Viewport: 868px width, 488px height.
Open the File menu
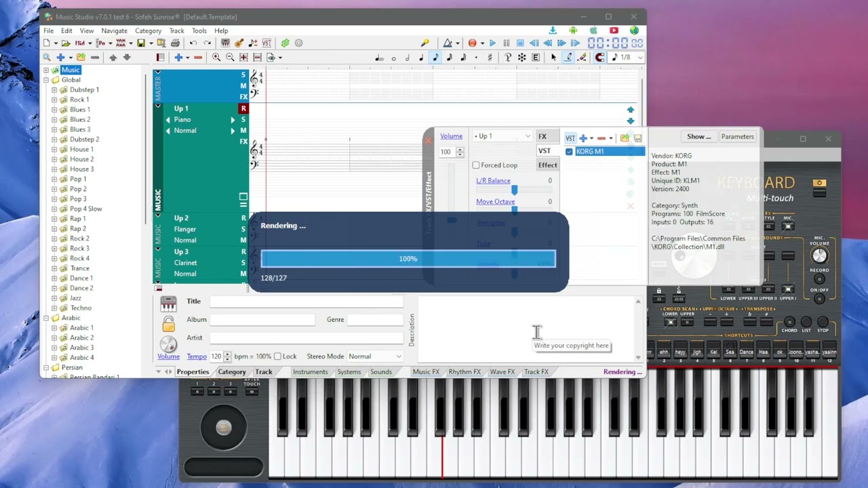[49, 30]
